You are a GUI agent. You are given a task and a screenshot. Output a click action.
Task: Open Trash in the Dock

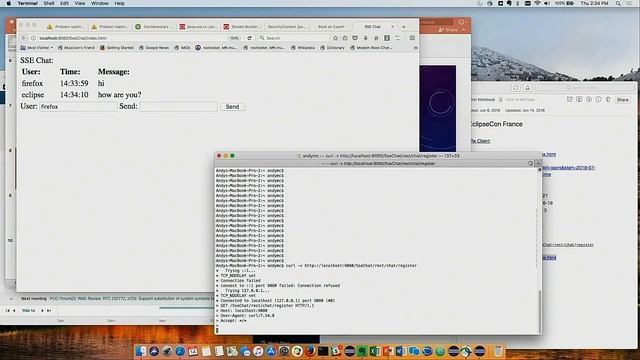(498, 351)
